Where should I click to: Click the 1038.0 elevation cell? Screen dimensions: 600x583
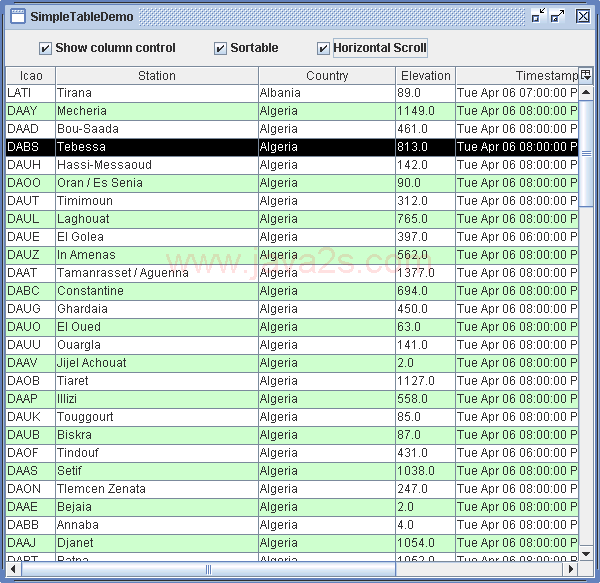tap(426, 471)
